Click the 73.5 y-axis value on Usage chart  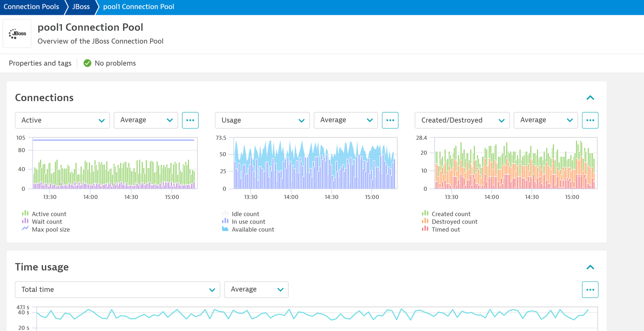point(221,138)
